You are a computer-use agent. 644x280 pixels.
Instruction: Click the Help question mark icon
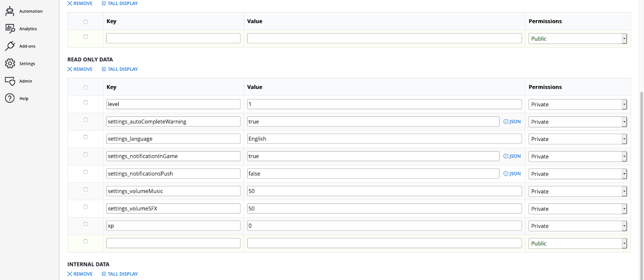(x=10, y=98)
